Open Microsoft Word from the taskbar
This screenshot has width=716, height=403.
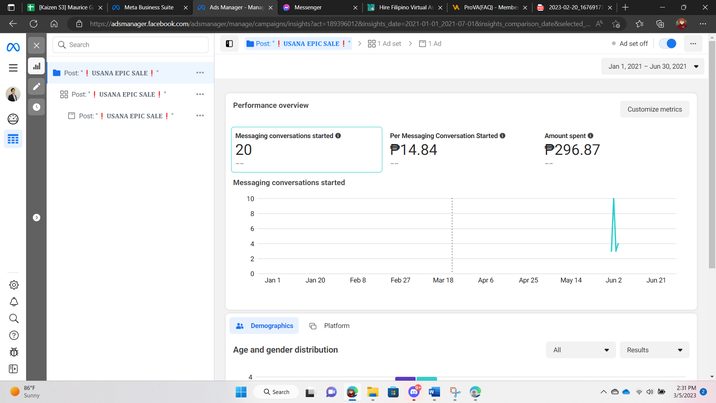tap(434, 392)
